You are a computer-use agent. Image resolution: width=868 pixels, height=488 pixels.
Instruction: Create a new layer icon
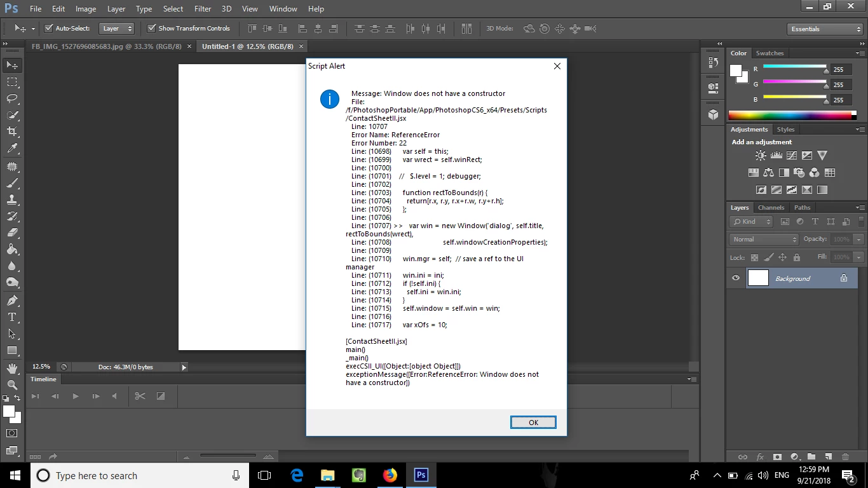pyautogui.click(x=828, y=457)
